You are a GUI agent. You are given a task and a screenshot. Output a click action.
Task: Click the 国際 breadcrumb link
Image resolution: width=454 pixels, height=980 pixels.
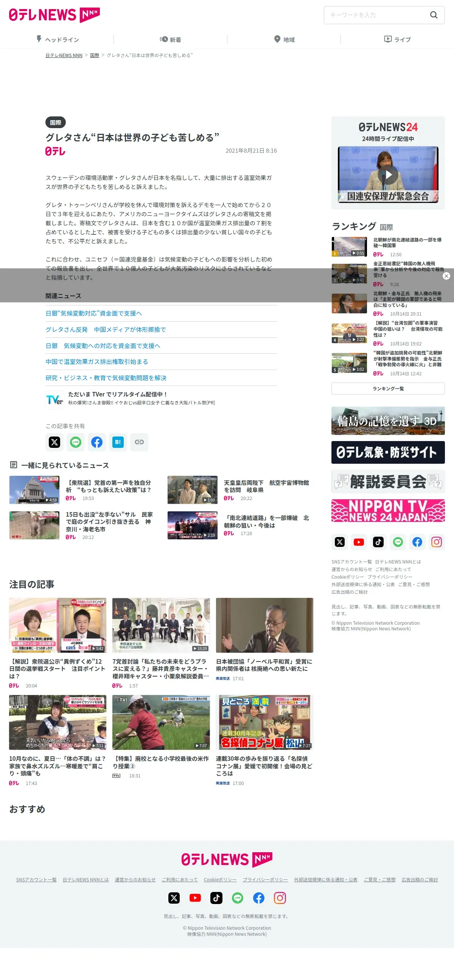coord(95,55)
